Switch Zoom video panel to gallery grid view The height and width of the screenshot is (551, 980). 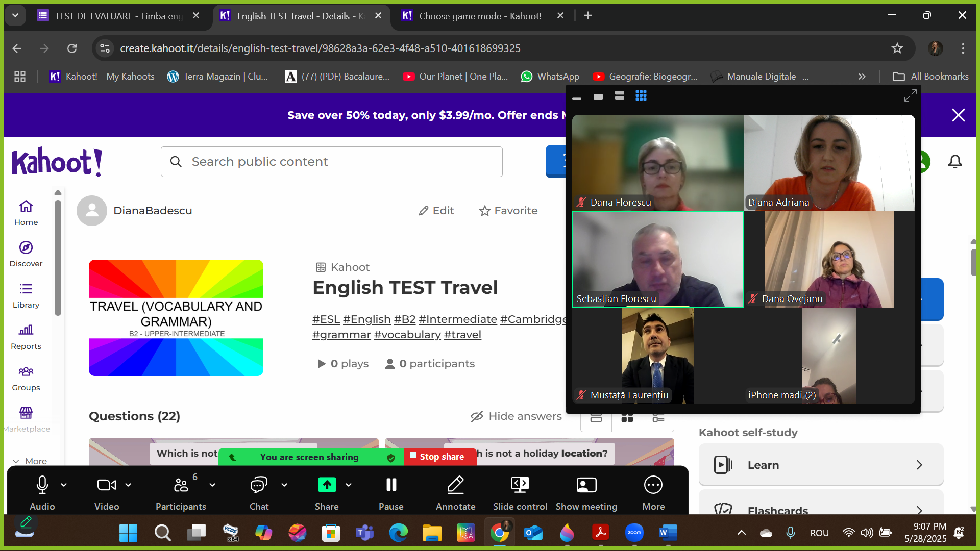pos(641,96)
